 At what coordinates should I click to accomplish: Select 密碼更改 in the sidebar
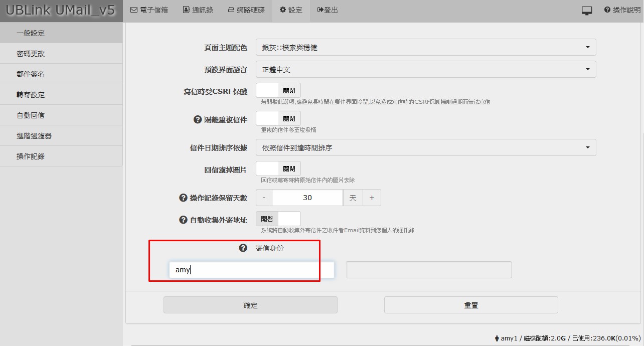pos(31,54)
